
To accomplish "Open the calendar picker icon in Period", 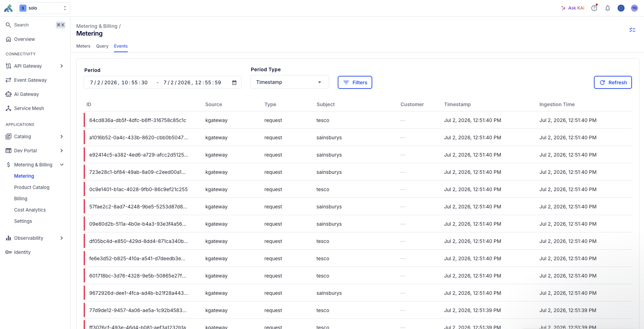I will point(234,83).
